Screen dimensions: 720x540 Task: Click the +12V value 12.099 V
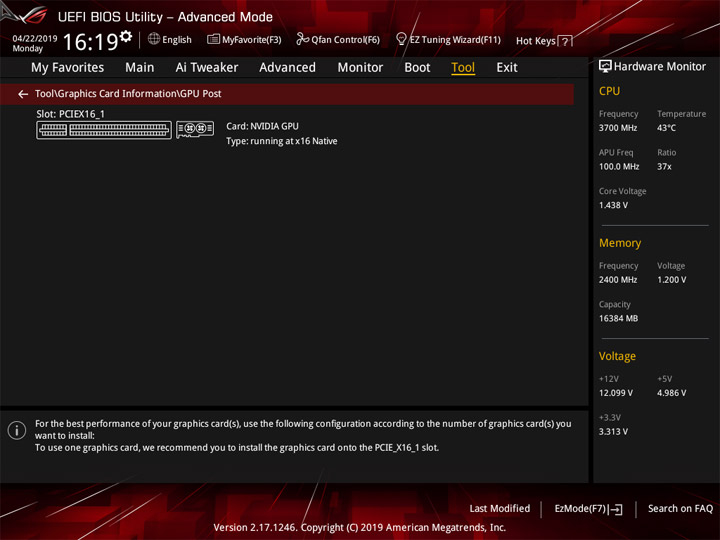coord(616,393)
